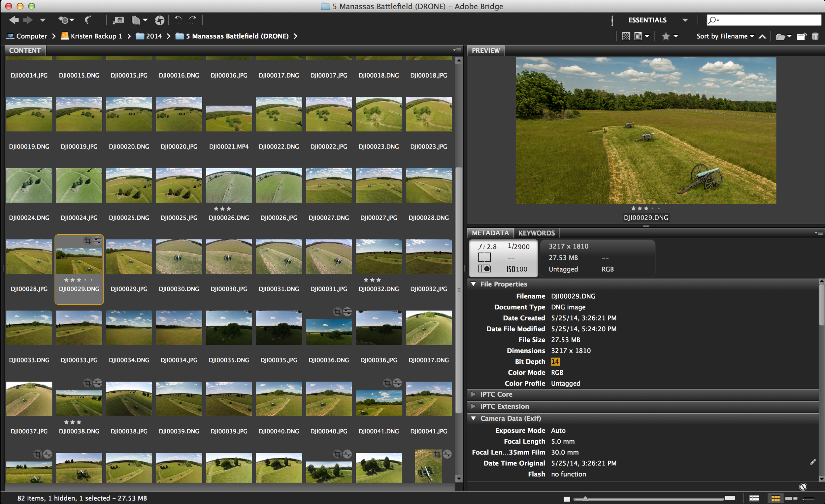Viewport: 825px width, 504px height.
Task: Click the pencil edit icon in metadata panel
Action: click(x=813, y=462)
